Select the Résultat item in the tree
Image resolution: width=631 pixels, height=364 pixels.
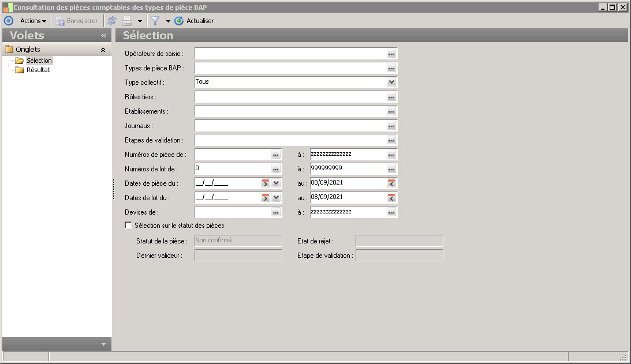click(x=38, y=70)
